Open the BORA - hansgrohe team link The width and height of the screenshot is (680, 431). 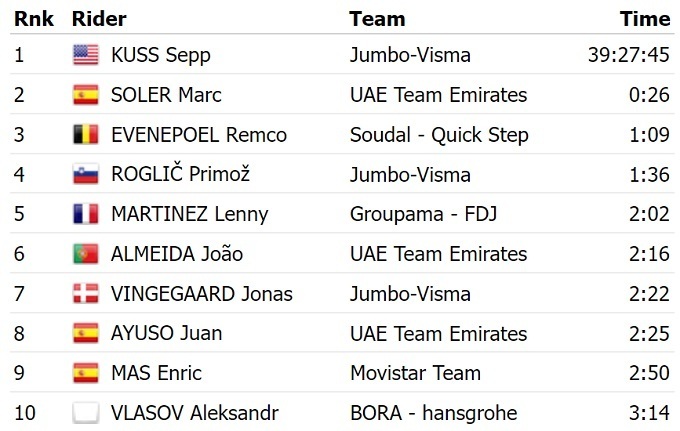pyautogui.click(x=433, y=413)
